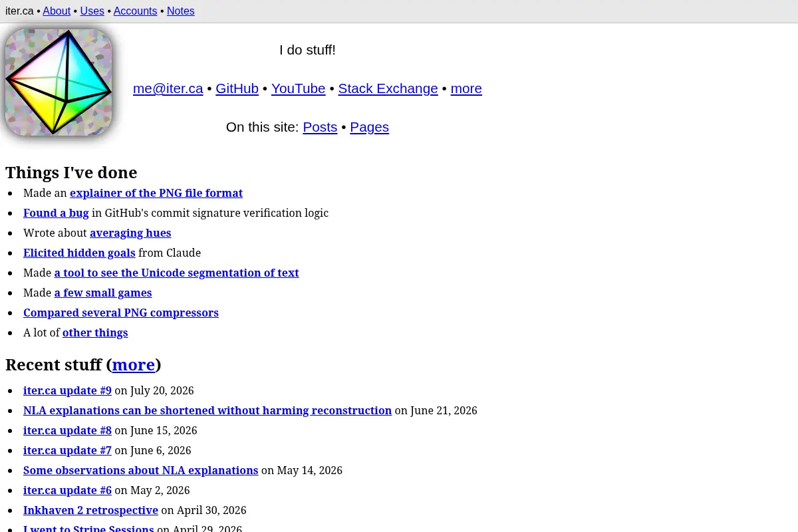
Task: Open the explainer of the PNG file format
Action: (156, 193)
